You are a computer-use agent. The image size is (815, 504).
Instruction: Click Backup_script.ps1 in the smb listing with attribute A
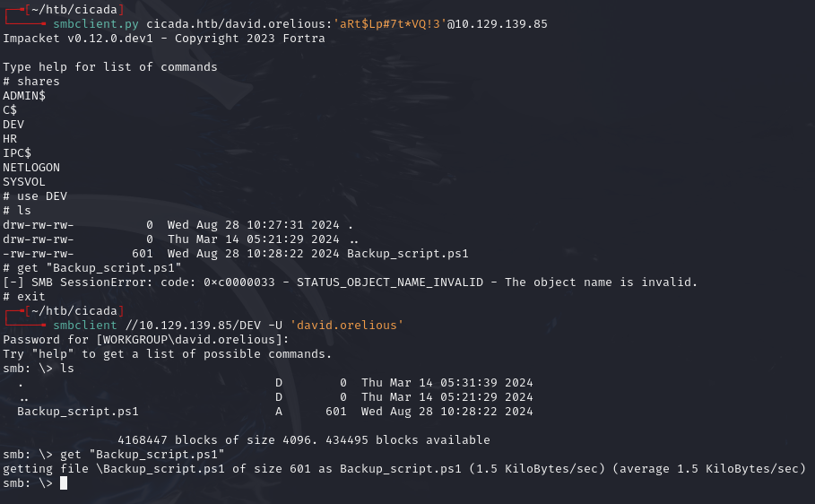pos(78,412)
